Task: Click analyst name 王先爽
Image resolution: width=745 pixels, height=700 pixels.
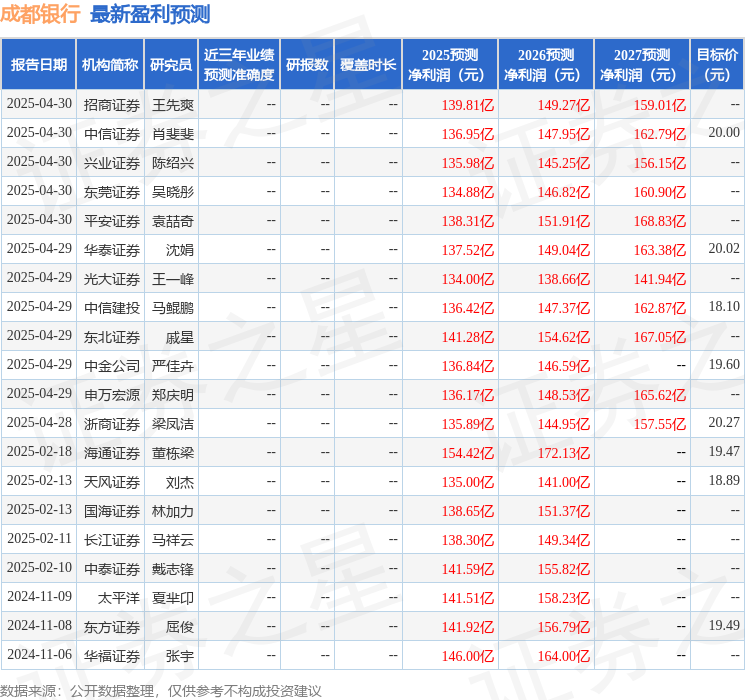Action: click(x=173, y=105)
